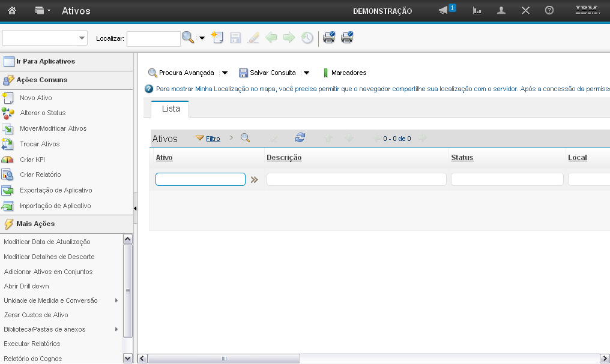
Task: Click the refresh icon in Ativos table
Action: pyautogui.click(x=300, y=138)
